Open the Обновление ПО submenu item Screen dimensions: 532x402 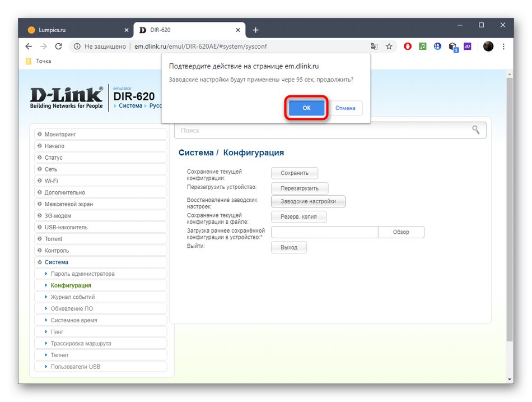pyautogui.click(x=100, y=308)
